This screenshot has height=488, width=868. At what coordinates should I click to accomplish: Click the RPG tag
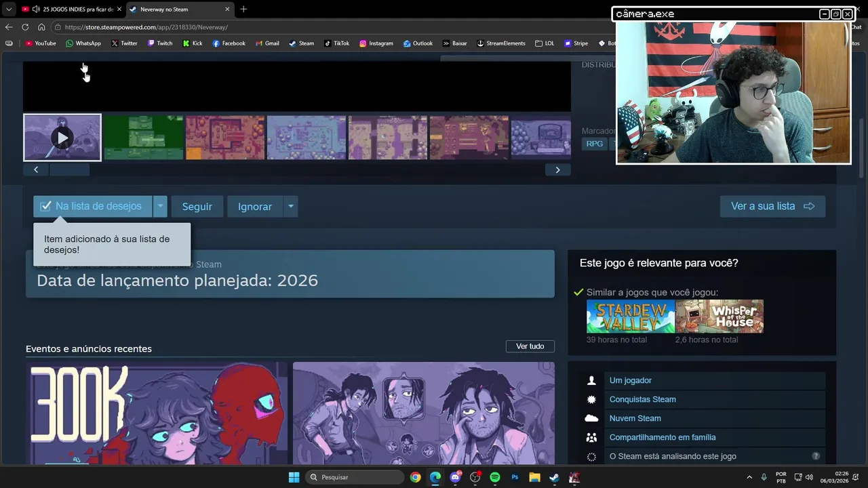(x=595, y=144)
